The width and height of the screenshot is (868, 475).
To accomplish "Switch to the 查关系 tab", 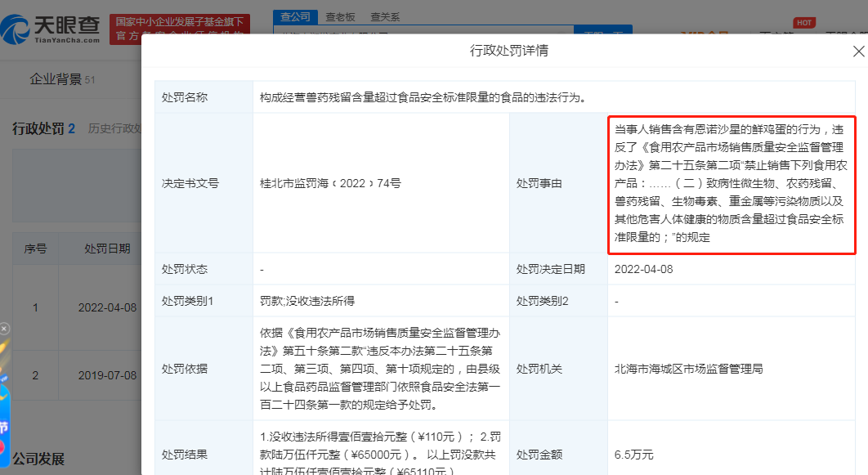I will click(385, 16).
